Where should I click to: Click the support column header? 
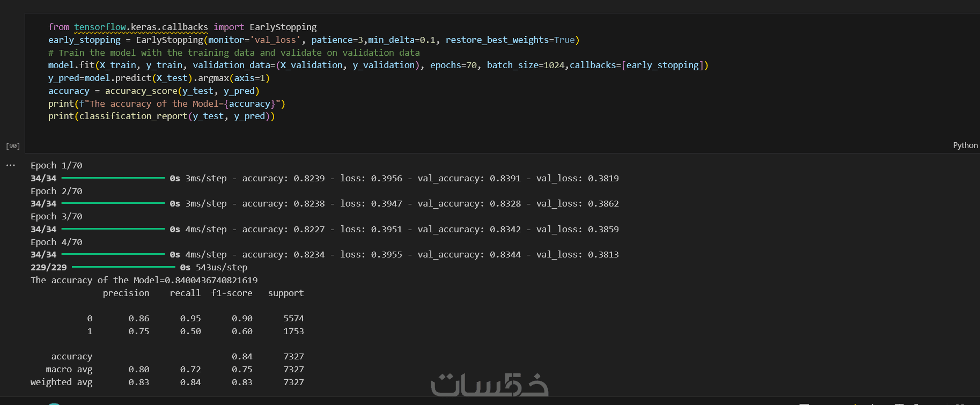pos(286,293)
